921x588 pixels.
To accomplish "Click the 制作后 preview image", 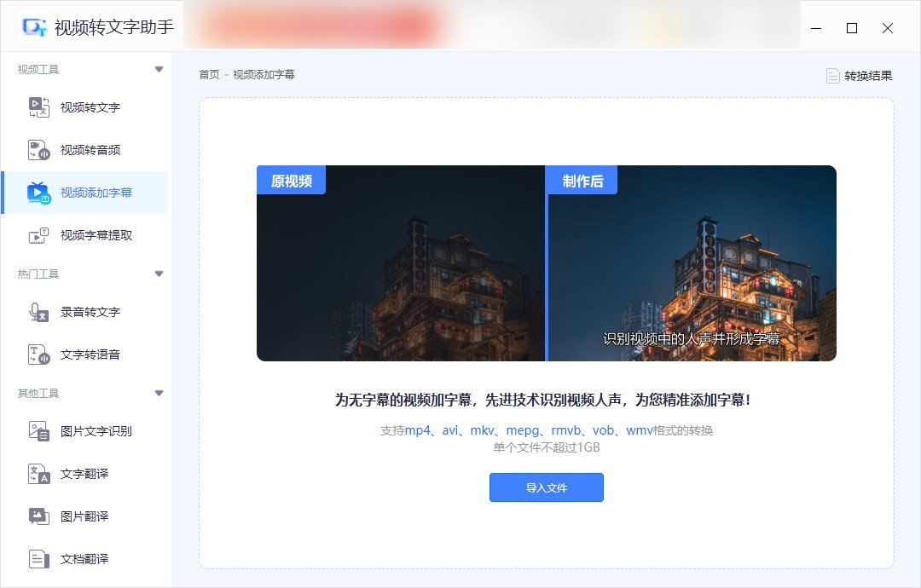I will click(x=692, y=262).
